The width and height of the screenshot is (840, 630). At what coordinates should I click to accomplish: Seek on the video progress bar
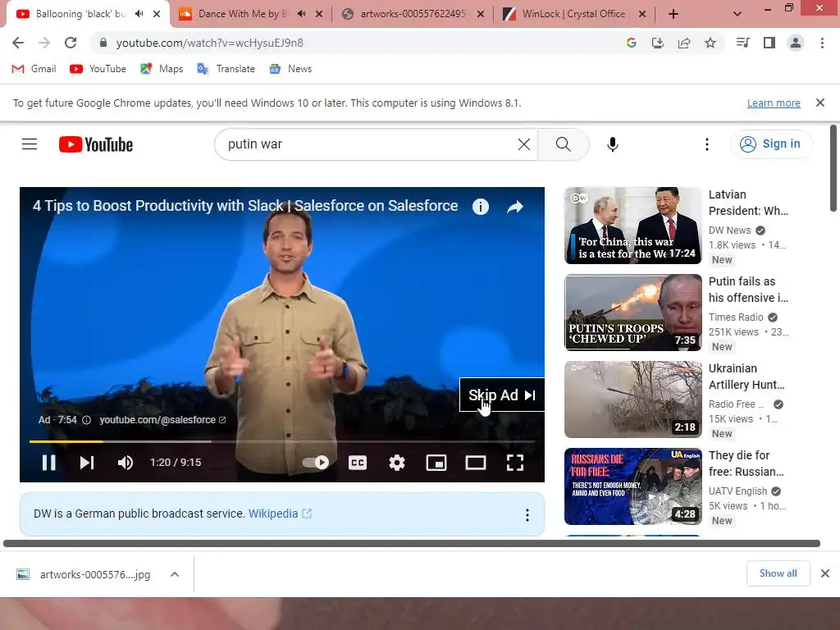282,441
